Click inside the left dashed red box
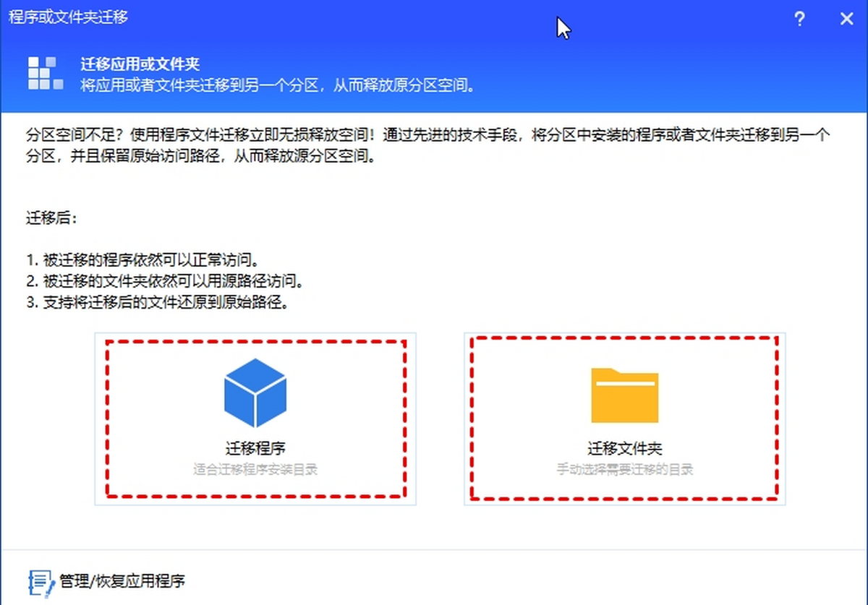This screenshot has width=868, height=605. (255, 416)
